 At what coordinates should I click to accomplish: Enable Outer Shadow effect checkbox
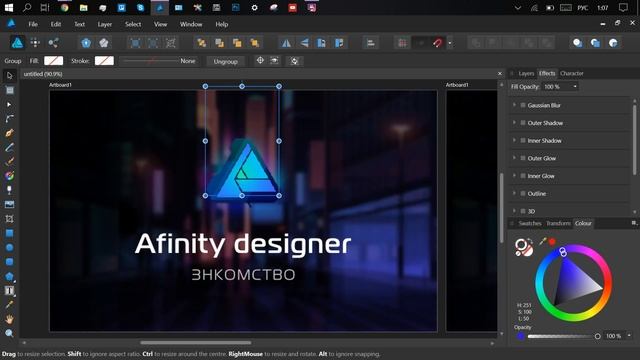[x=523, y=123]
